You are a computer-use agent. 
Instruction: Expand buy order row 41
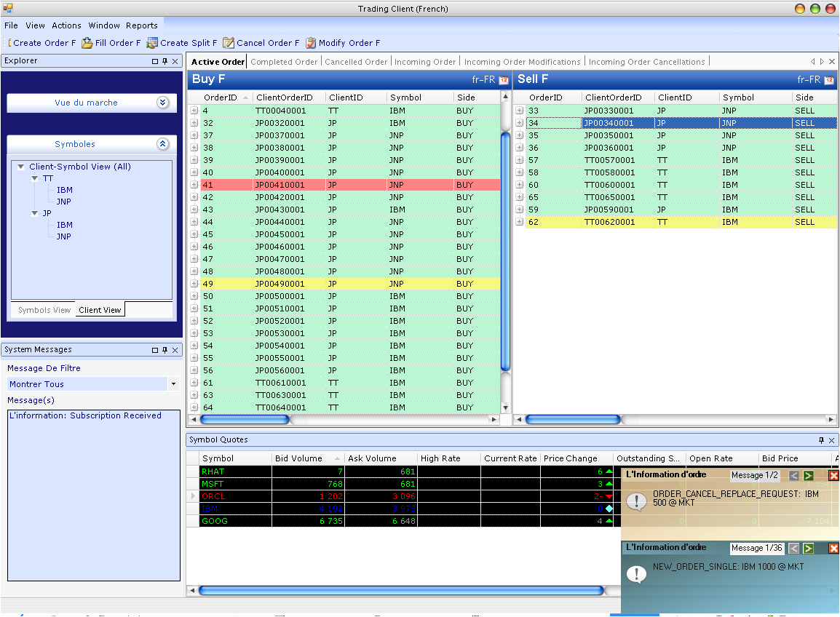(194, 185)
